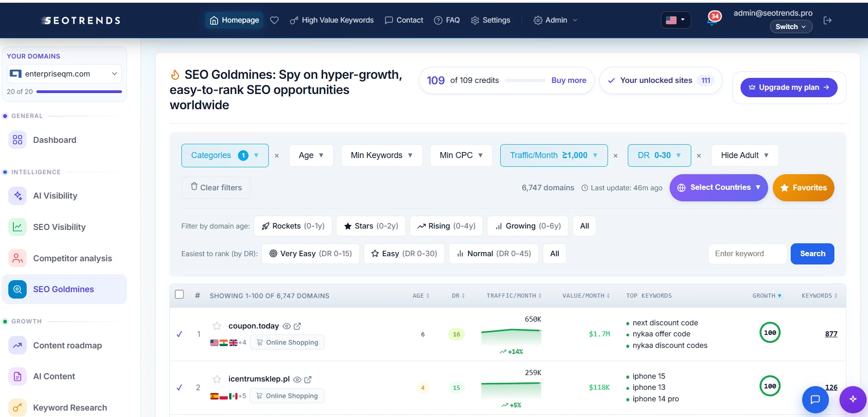Star icentrumsklep.pl as a favorite
The height and width of the screenshot is (417, 868).
click(217, 379)
